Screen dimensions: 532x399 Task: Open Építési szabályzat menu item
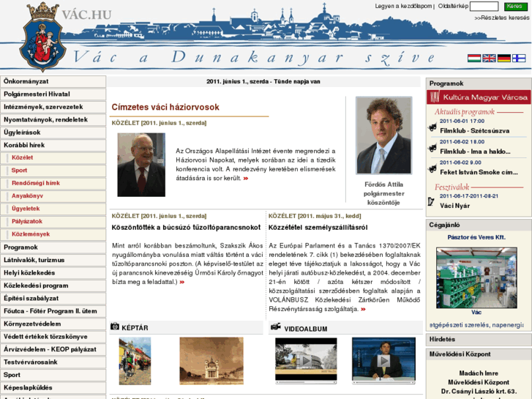[53, 299]
